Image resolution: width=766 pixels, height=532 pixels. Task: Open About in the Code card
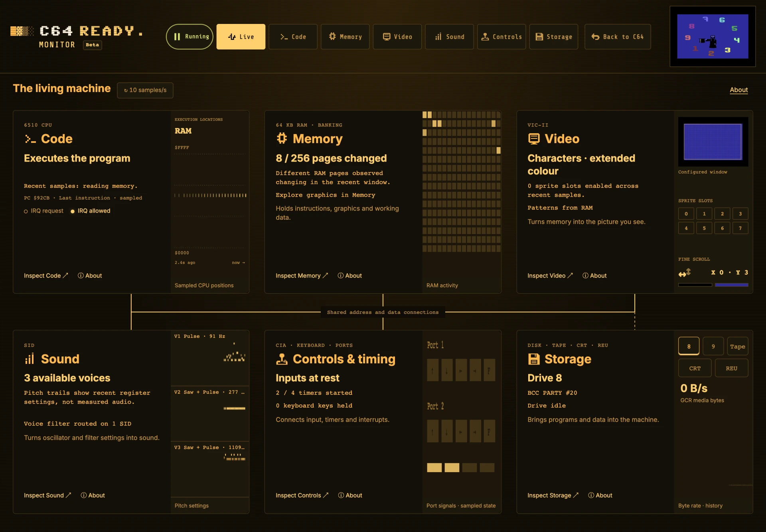[90, 276]
